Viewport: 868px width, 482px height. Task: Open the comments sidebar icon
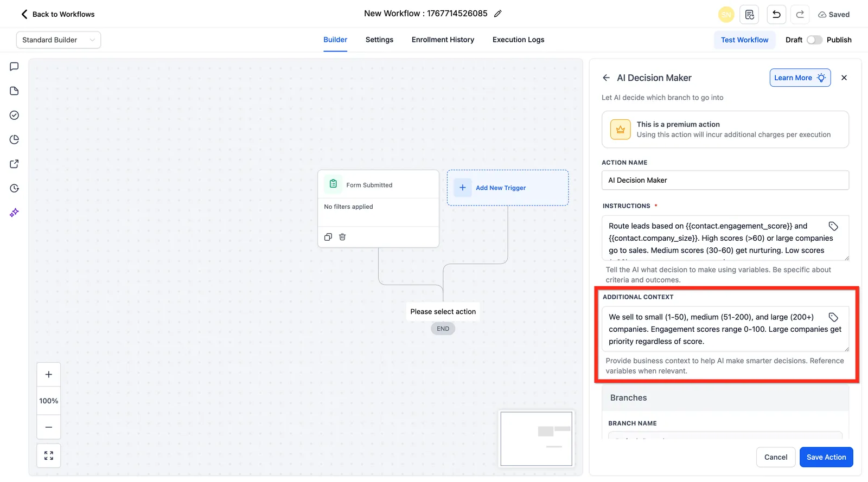click(x=15, y=67)
